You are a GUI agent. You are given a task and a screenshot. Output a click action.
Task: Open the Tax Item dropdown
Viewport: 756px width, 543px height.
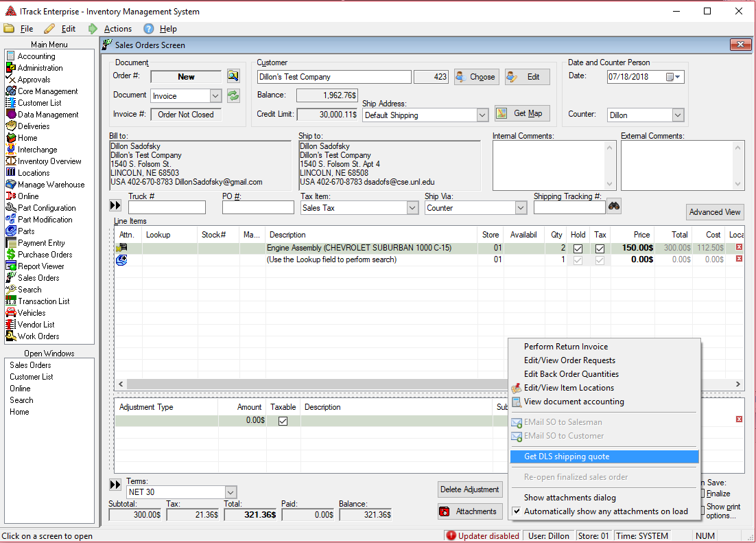(412, 208)
